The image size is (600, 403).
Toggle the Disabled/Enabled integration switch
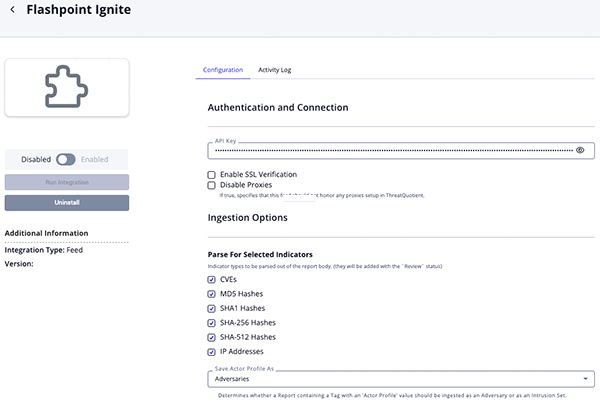[x=66, y=159]
